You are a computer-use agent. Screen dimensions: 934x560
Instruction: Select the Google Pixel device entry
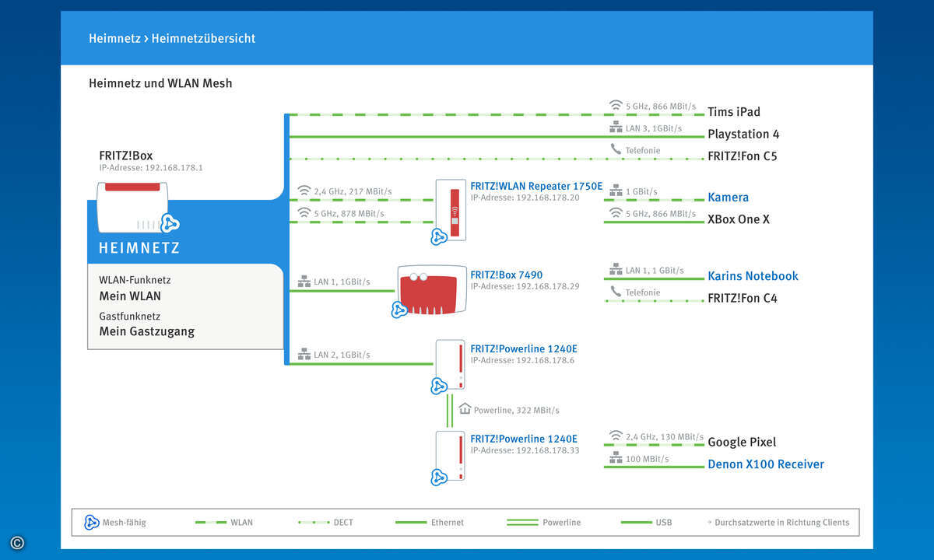tap(742, 443)
